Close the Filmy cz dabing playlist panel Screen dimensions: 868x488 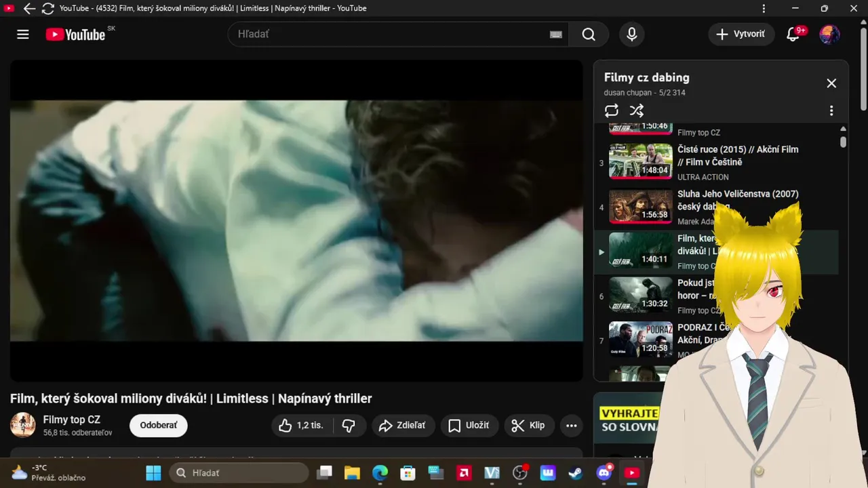(x=831, y=83)
